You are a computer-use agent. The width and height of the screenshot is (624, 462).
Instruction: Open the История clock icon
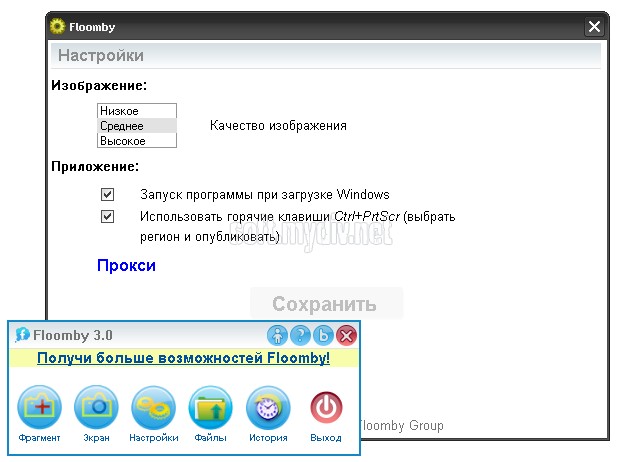point(268,407)
